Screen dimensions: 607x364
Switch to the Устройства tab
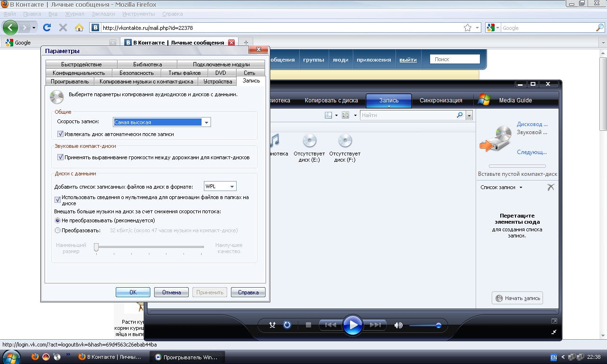pos(217,82)
